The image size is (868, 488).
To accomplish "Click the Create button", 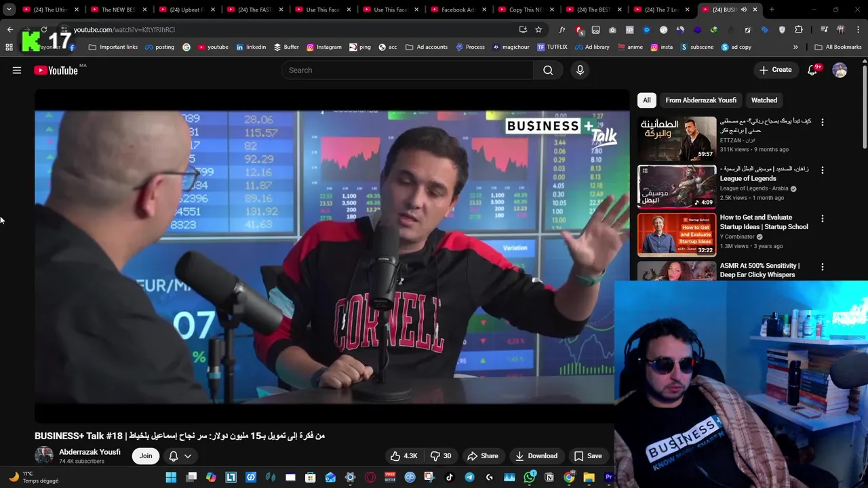I will (775, 70).
